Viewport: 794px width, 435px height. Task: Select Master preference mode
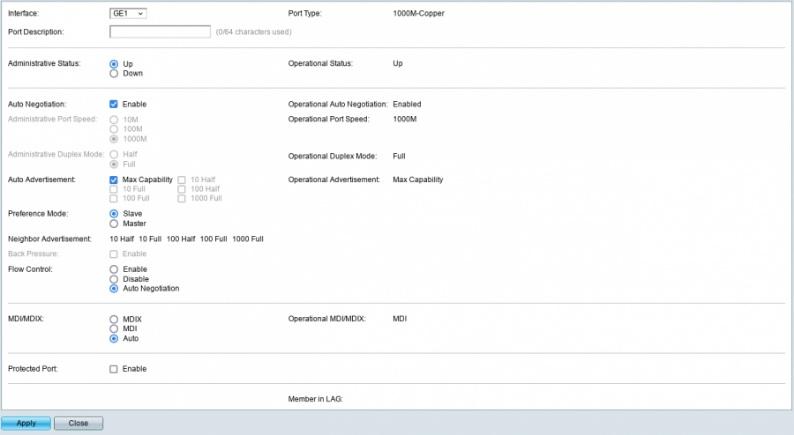coord(114,223)
